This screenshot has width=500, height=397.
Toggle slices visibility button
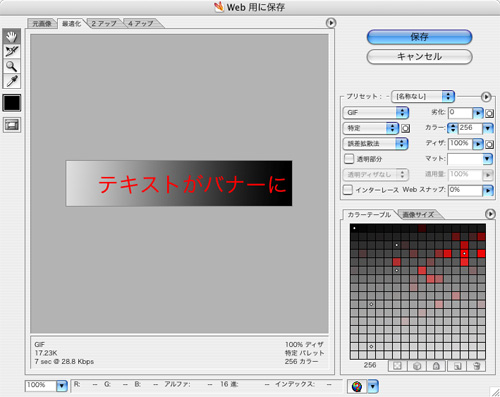(x=12, y=125)
